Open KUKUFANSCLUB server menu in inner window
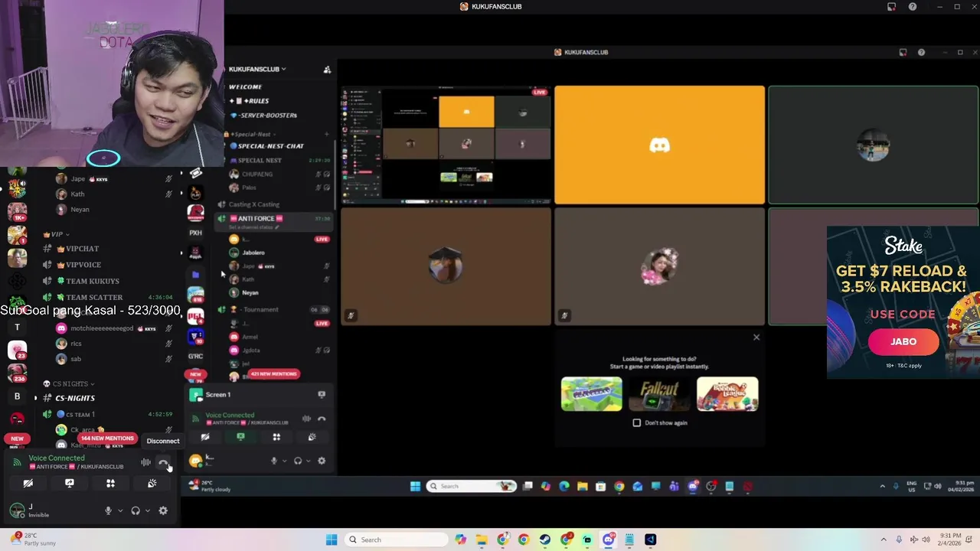The width and height of the screenshot is (980, 551). 257,69
